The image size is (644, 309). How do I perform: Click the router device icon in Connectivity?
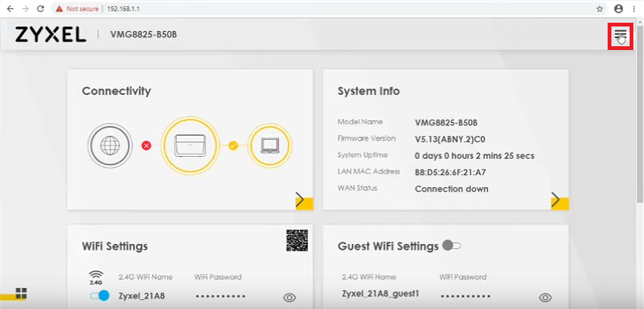pyautogui.click(x=189, y=145)
